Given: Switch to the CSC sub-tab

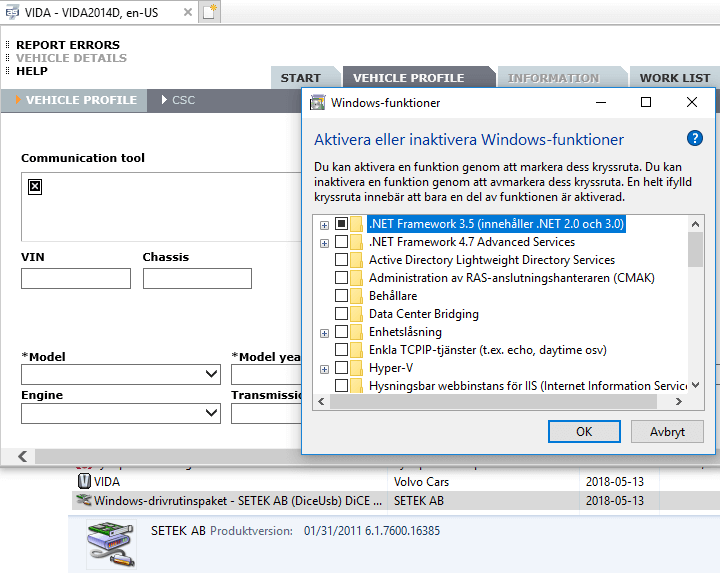Looking at the screenshot, I should [178, 100].
